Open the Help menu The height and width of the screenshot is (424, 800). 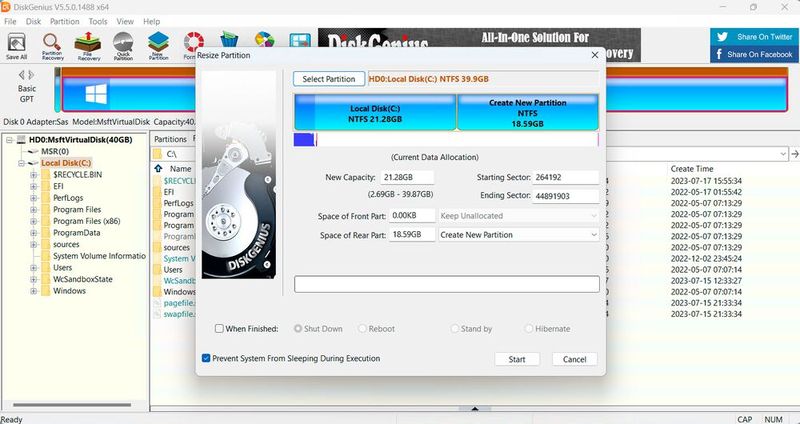(x=152, y=21)
